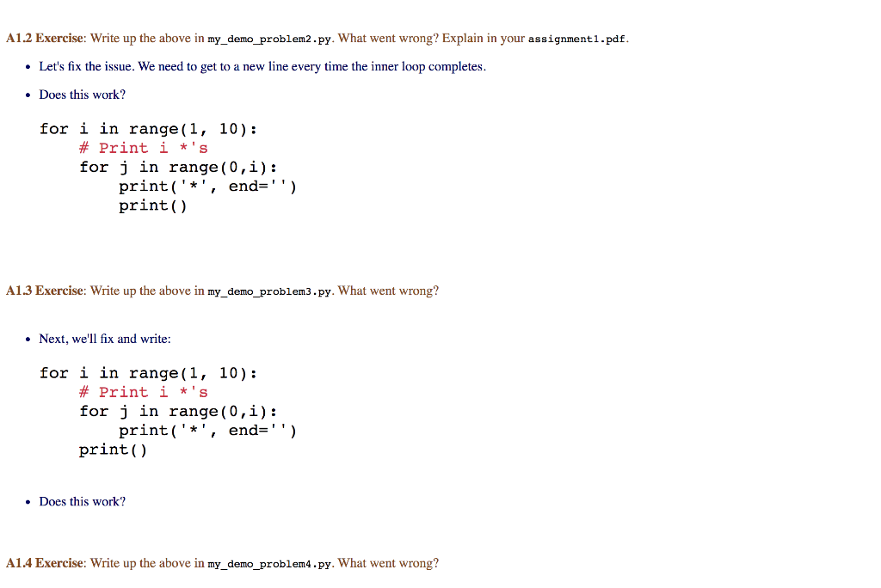881x588 pixels.
Task: Click the print('*', end='') line in the first code block
Action: [207, 187]
